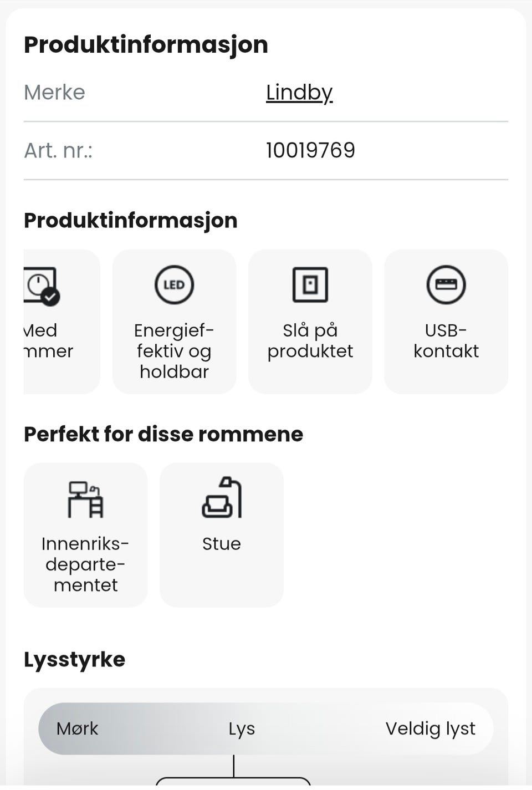Viewport: 532px width, 790px height.
Task: Select the Slå på produktet card
Action: click(310, 322)
